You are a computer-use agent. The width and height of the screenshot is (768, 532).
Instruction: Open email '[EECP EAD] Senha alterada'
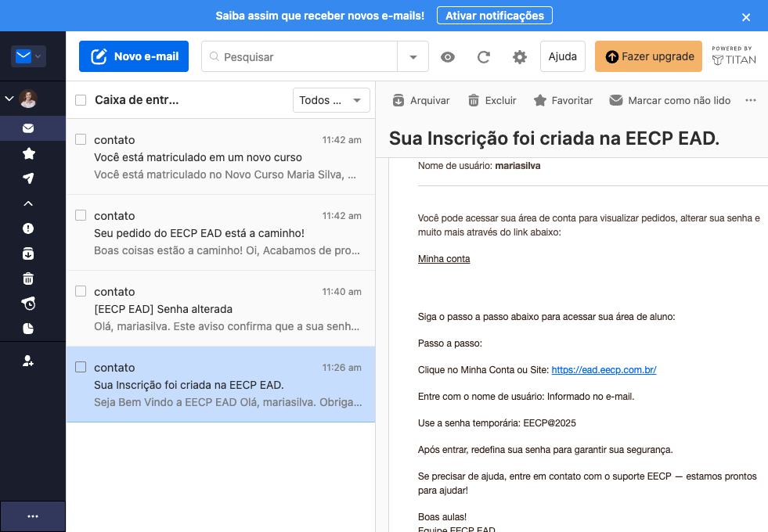(x=221, y=308)
